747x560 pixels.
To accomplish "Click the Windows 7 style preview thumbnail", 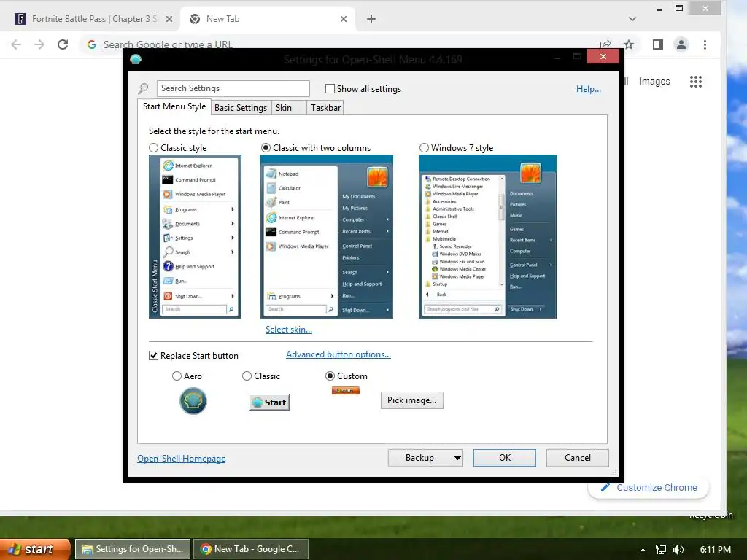I will click(487, 237).
